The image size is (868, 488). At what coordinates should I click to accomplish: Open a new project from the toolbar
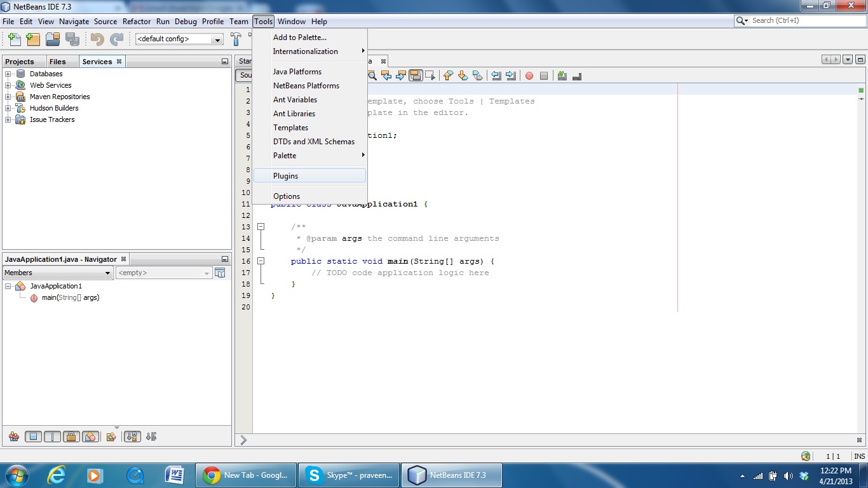32,39
